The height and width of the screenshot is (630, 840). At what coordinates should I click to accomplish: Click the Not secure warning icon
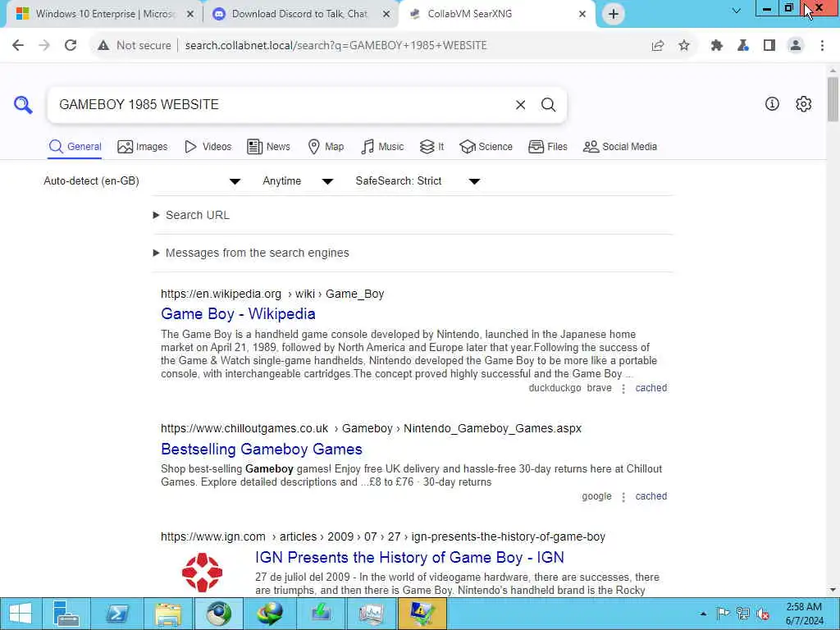pos(103,46)
